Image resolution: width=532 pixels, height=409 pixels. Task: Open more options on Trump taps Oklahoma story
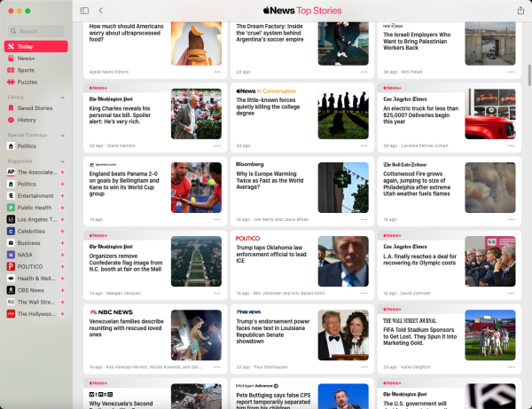(x=364, y=294)
